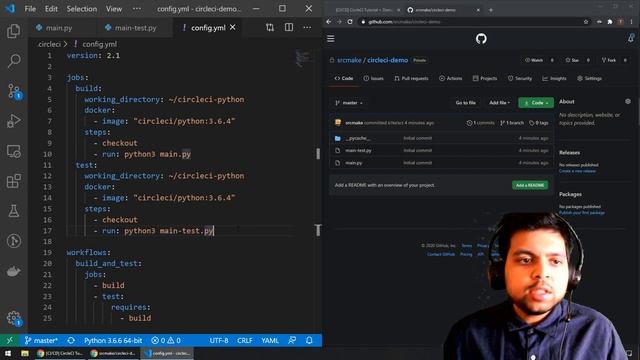Screen dimensions: 640x360
Task: Open the Manage gear in VS Code
Action: click(13, 318)
